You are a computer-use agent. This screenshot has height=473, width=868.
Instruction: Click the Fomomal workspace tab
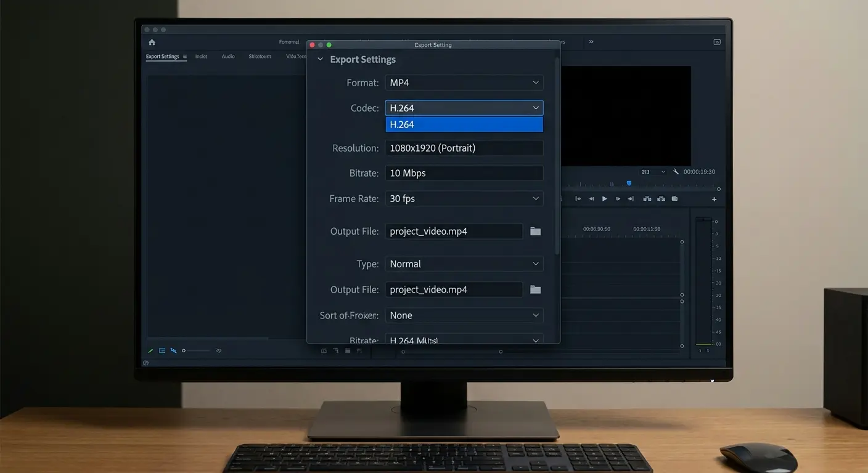coord(289,42)
